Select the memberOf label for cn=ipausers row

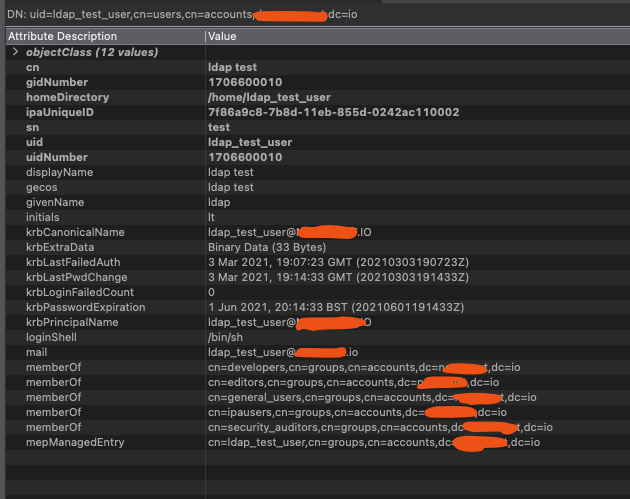[53, 412]
